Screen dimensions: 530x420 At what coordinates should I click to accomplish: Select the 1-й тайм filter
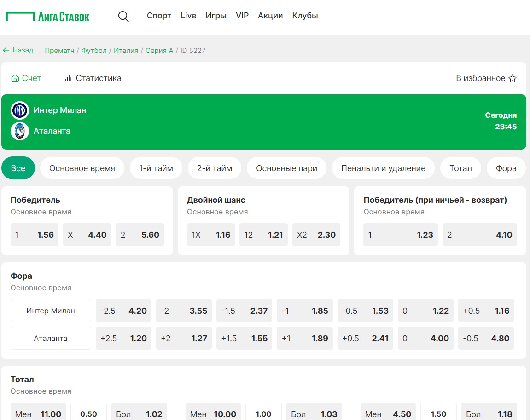[x=156, y=168]
